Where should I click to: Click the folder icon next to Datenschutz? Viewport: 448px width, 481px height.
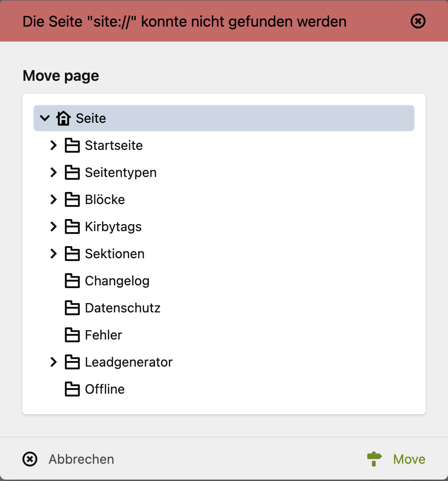click(72, 308)
